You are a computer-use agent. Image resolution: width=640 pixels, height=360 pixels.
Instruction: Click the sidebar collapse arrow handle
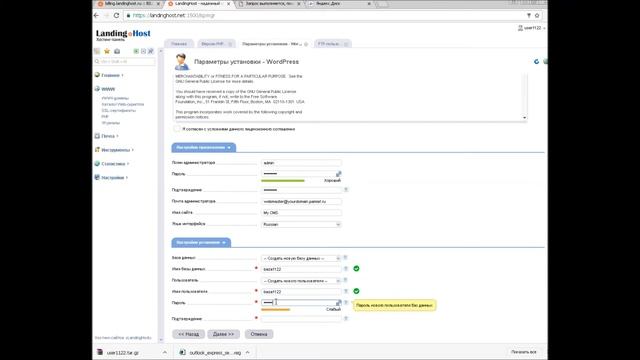(161, 51)
